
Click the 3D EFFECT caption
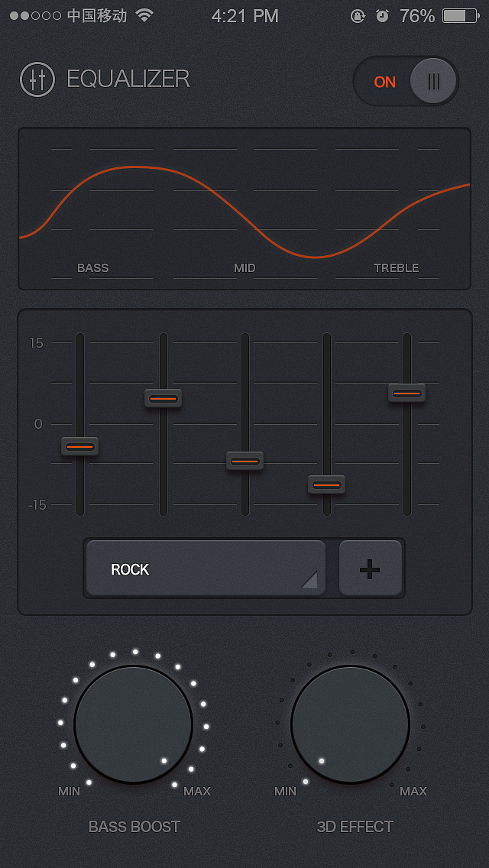tap(355, 827)
